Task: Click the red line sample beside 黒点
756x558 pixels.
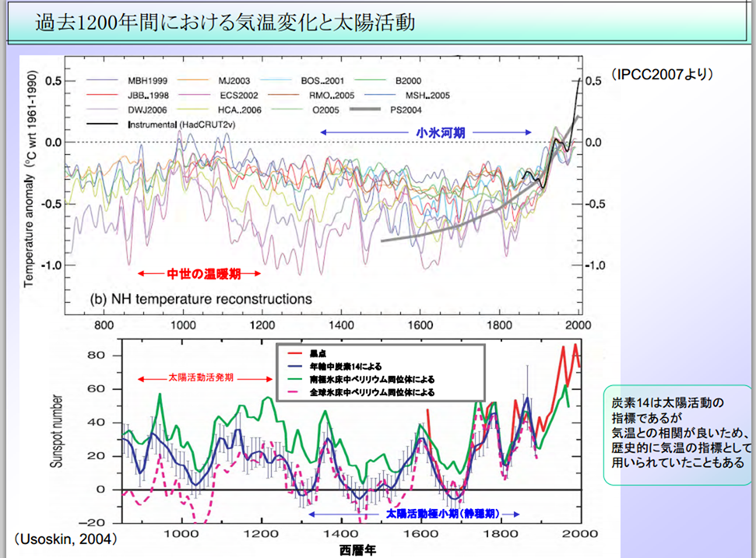Action: point(294,353)
